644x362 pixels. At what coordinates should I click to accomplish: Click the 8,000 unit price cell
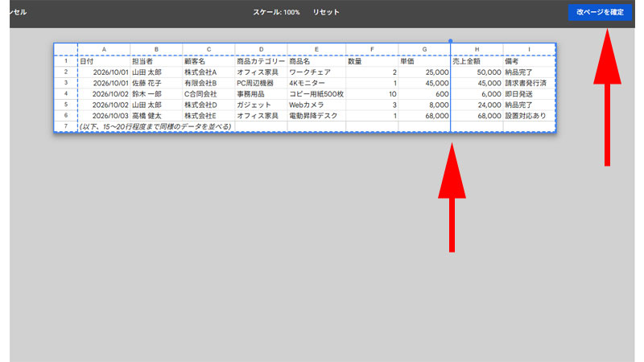[x=424, y=105]
